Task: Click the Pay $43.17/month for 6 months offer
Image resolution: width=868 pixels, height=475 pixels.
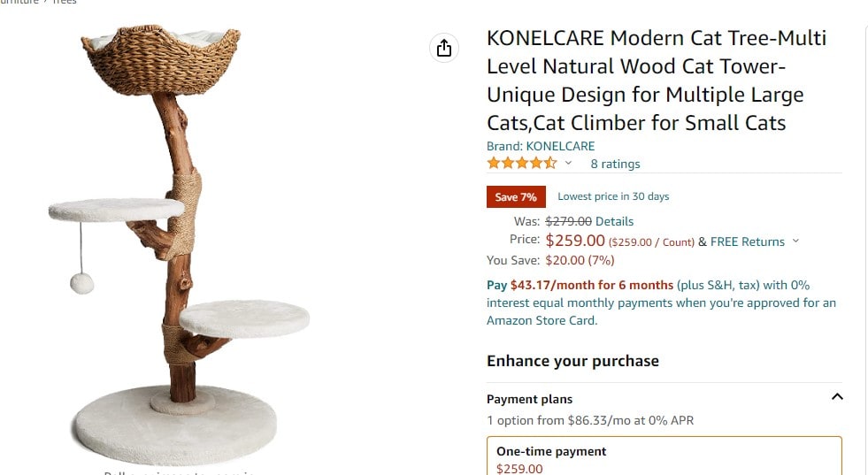Action: [x=580, y=285]
